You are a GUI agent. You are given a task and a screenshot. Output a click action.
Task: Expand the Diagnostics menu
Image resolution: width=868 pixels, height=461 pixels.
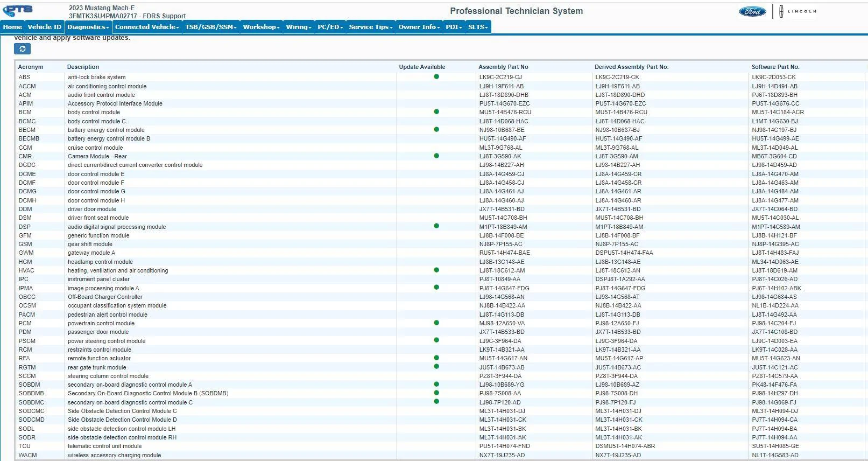[88, 27]
